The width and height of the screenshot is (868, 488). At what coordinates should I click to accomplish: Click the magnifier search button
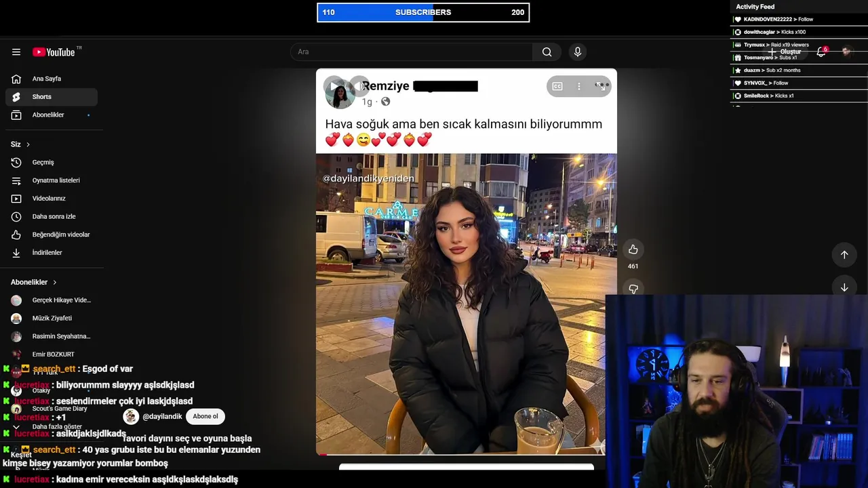coord(547,52)
